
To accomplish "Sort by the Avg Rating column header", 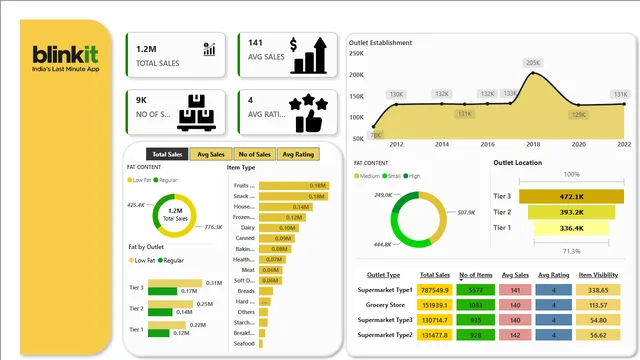I will click(x=553, y=275).
